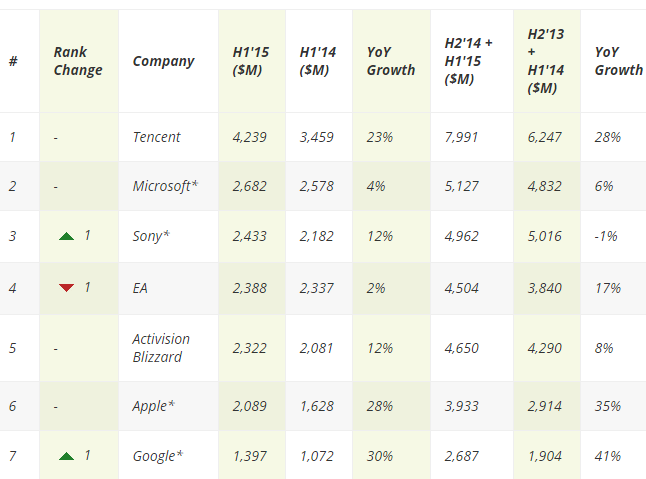This screenshot has width=646, height=479.
Task: Click the red down arrow in EA's row
Action: pos(66,288)
